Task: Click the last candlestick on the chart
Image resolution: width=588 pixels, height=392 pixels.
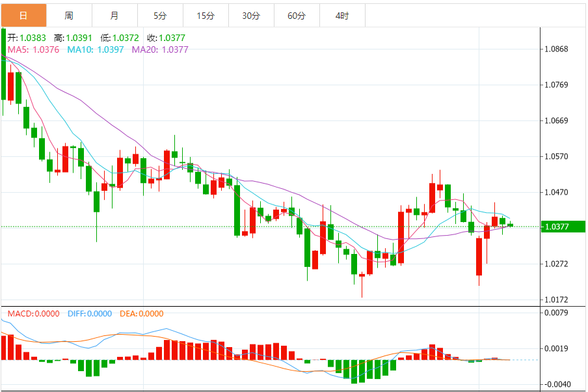Action: tap(510, 225)
